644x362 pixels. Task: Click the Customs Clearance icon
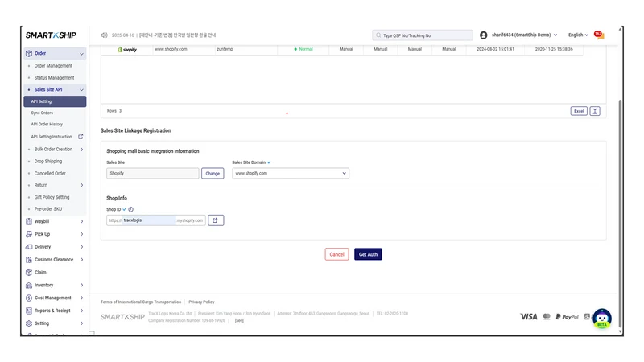tap(29, 260)
